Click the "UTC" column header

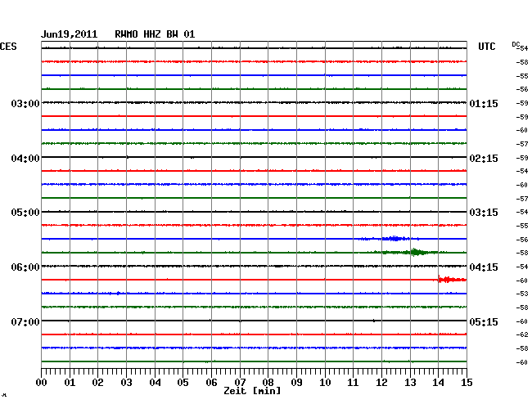pyautogui.click(x=486, y=47)
